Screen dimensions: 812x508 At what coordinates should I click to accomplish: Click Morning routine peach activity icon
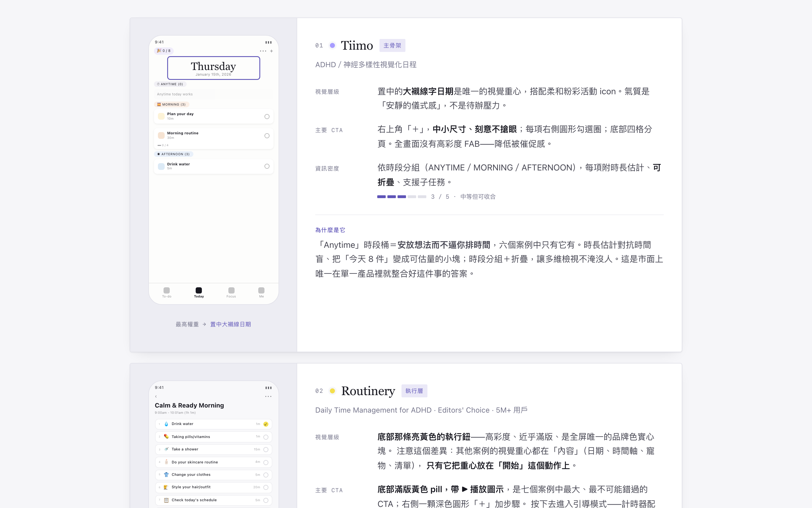click(x=161, y=135)
